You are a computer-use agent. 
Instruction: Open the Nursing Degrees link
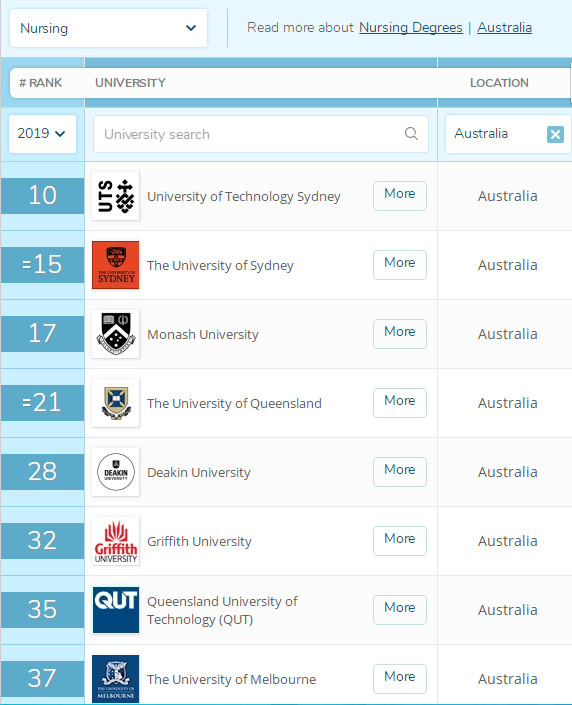411,27
